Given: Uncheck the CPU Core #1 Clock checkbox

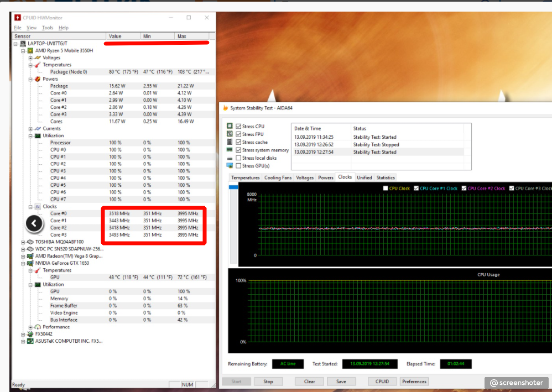Looking at the screenshot, I should point(416,188).
